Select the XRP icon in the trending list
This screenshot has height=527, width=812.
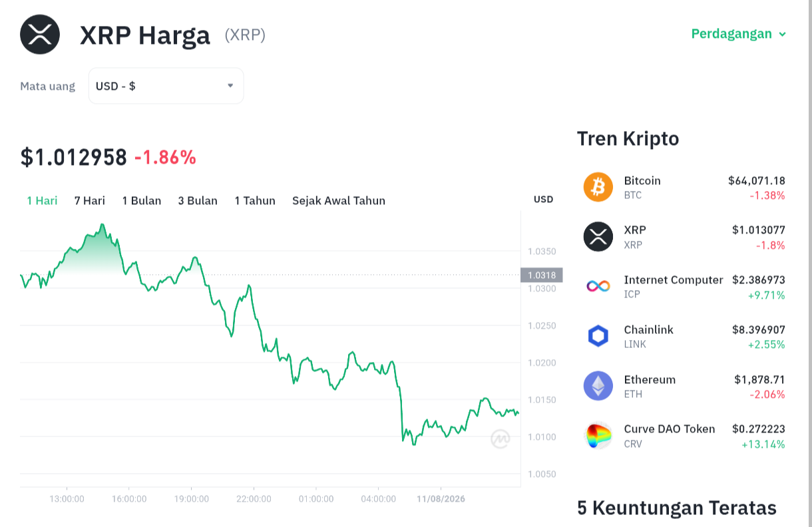pyautogui.click(x=598, y=236)
